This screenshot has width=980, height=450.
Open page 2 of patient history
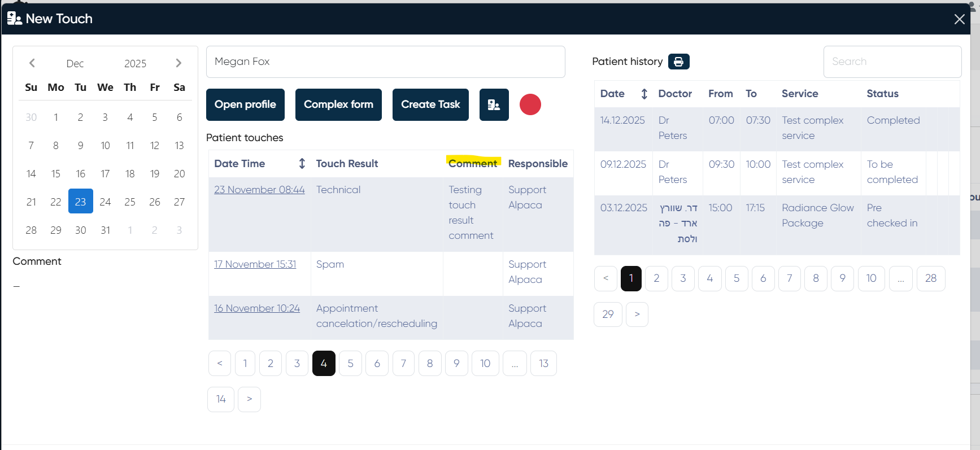pyautogui.click(x=656, y=278)
